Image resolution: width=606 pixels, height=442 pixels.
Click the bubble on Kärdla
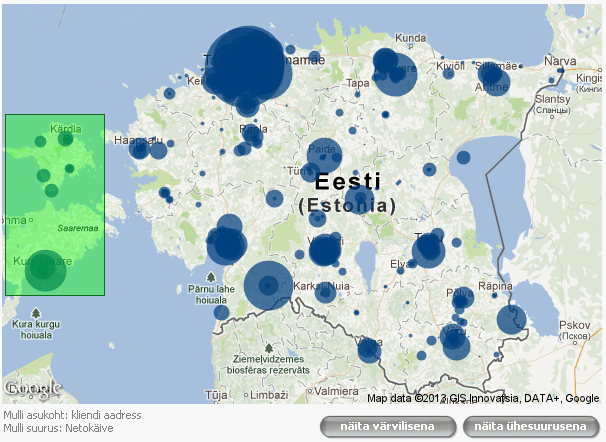click(x=66, y=139)
